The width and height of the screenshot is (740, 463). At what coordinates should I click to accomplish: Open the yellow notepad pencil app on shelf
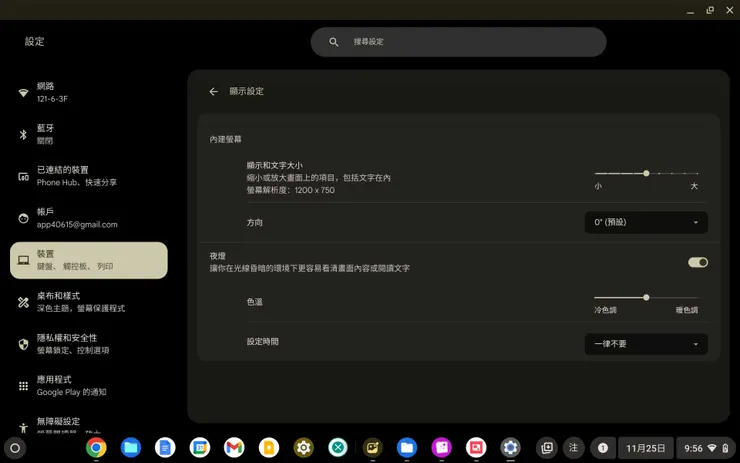click(x=372, y=447)
